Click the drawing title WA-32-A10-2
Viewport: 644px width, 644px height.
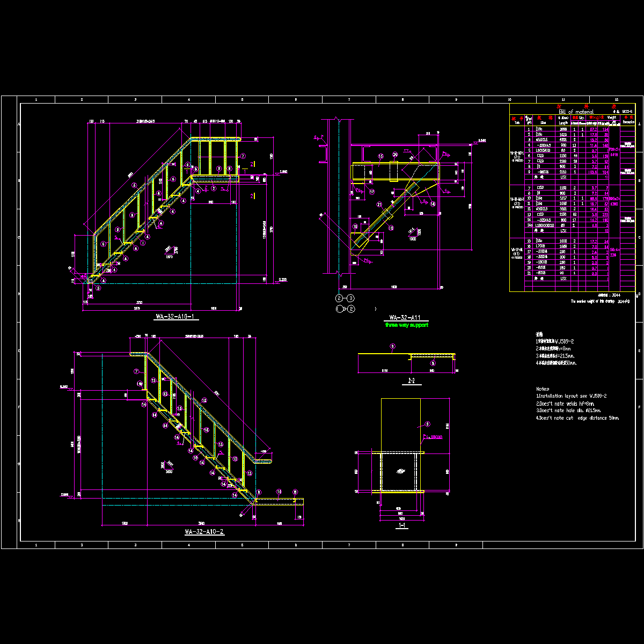point(204,532)
